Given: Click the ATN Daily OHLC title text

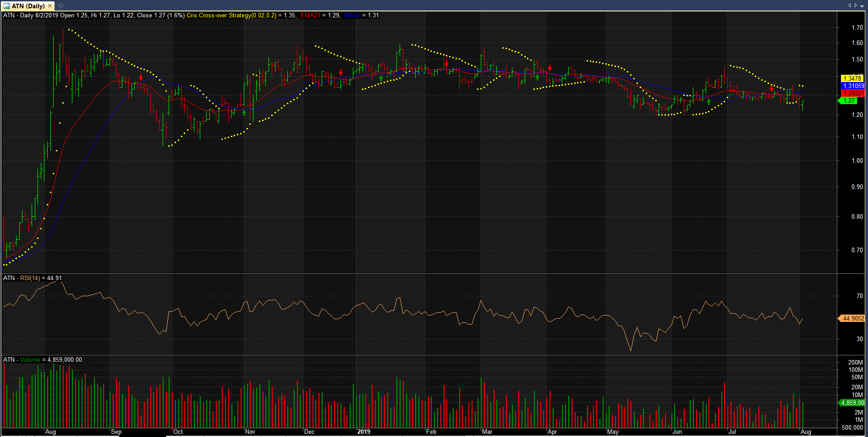Looking at the screenshot, I should coord(94,15).
